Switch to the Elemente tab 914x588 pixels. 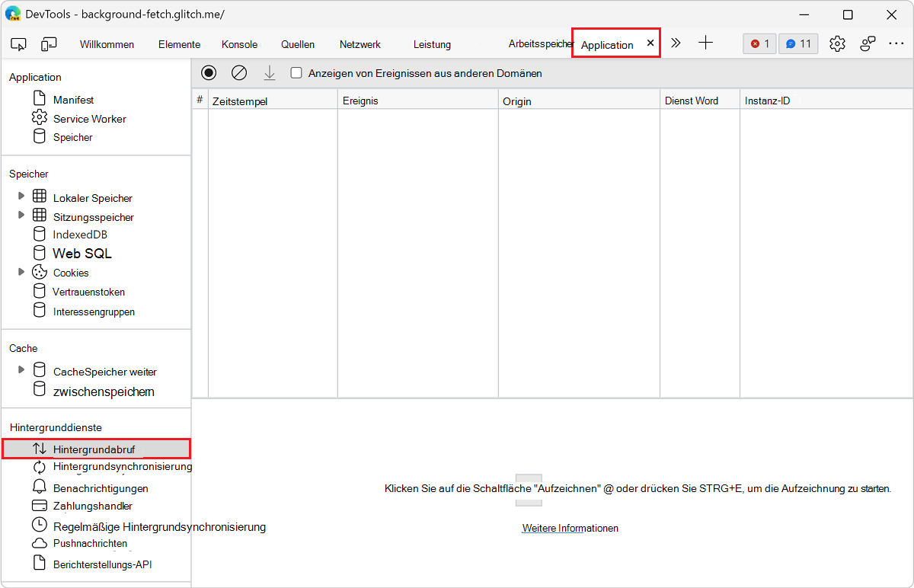[179, 44]
